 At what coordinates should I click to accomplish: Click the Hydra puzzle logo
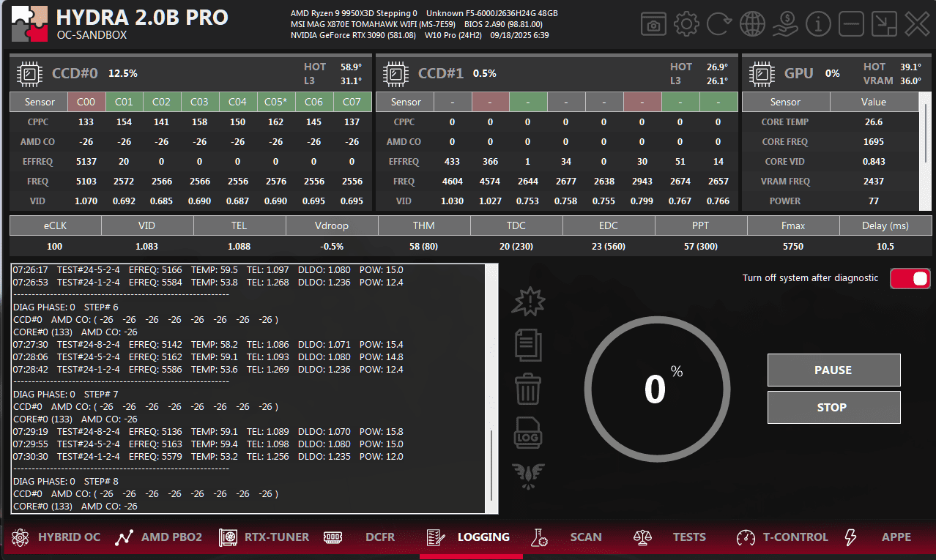tap(29, 23)
